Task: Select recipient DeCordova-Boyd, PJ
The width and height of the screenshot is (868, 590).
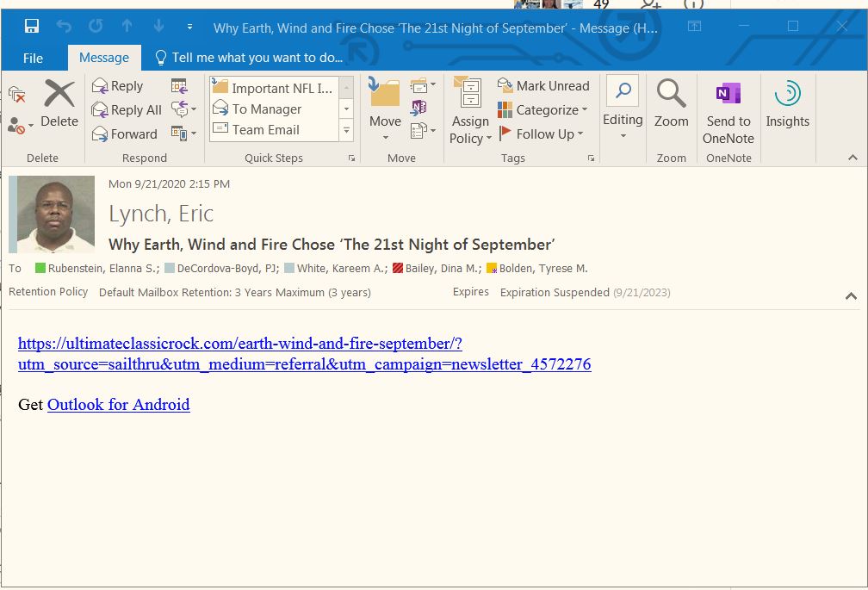Action: point(226,269)
